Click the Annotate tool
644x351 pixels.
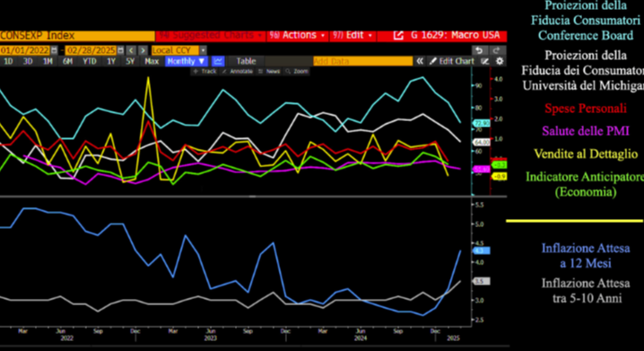[237, 71]
